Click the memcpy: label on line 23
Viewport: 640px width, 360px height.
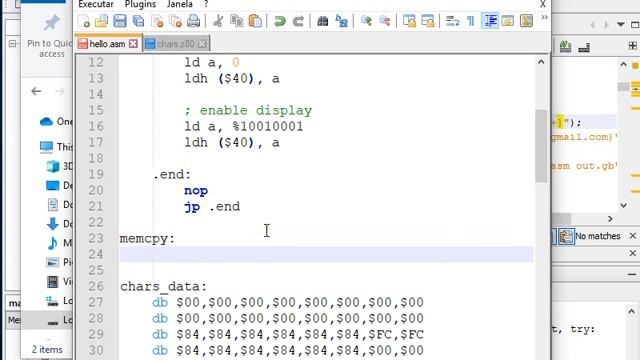[x=147, y=238]
